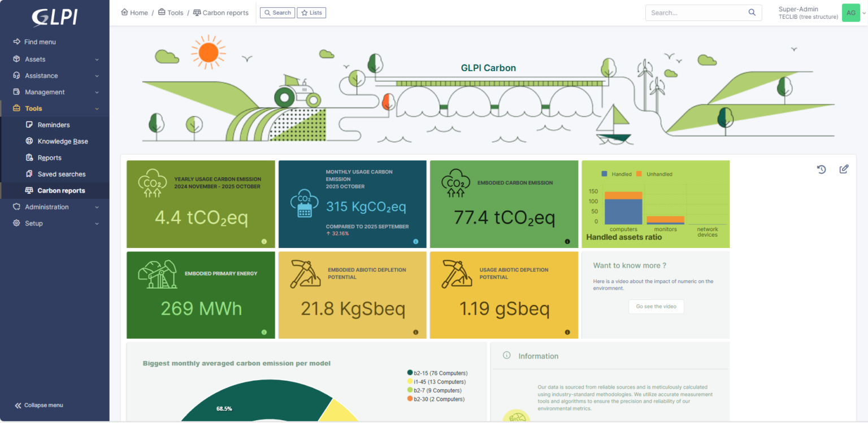Toggle Unhandled series in assets ratio legend
The height and width of the screenshot is (423, 868).
click(654, 174)
